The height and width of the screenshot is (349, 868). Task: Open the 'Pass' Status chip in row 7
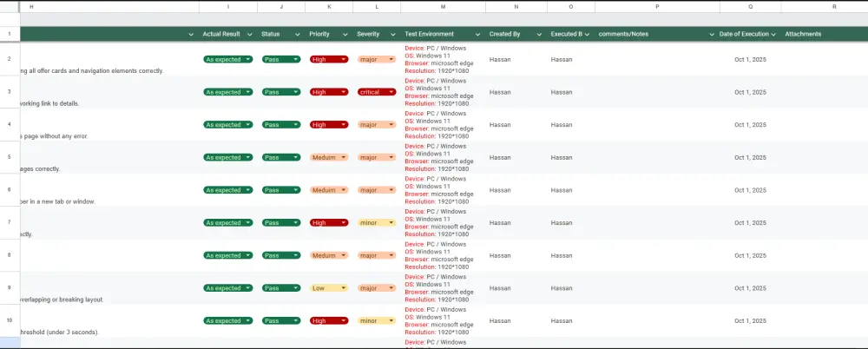(281, 223)
